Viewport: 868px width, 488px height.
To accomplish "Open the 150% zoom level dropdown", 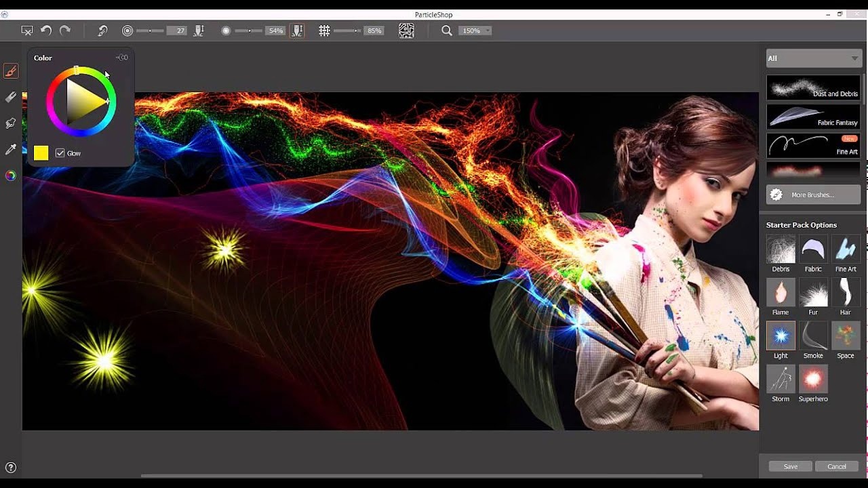I will (475, 30).
